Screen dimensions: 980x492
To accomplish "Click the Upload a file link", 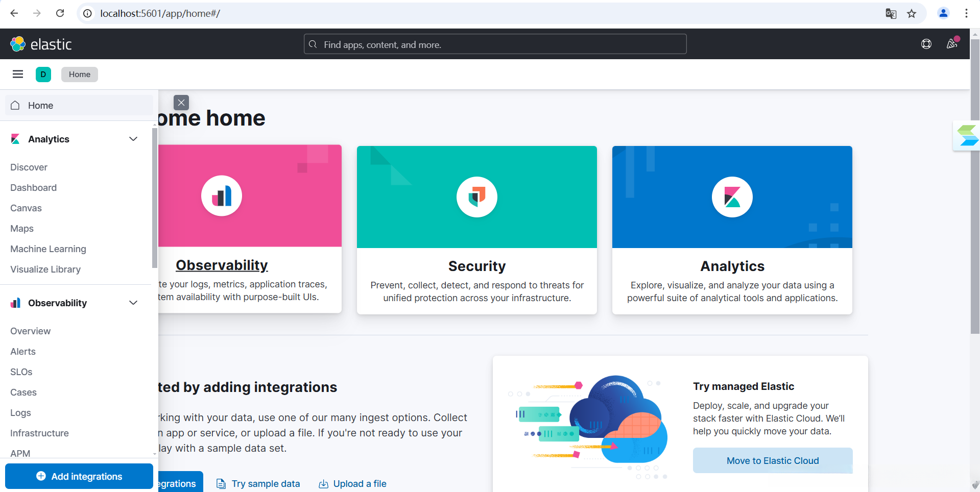I will pos(360,484).
